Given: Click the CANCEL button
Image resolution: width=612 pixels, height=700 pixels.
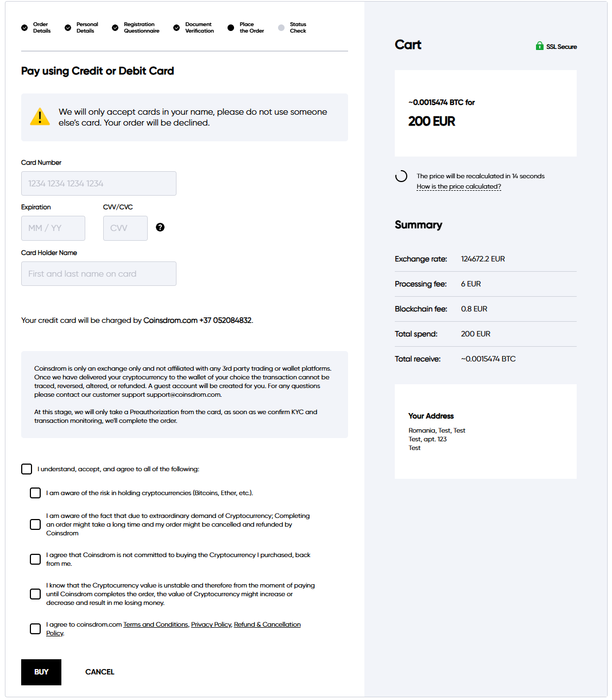Looking at the screenshot, I should (100, 672).
